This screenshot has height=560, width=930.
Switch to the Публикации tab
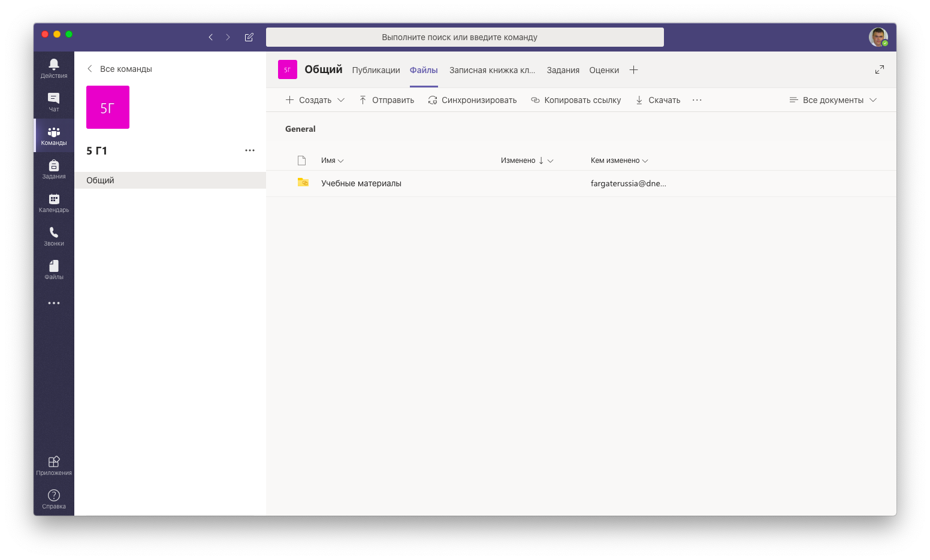376,70
